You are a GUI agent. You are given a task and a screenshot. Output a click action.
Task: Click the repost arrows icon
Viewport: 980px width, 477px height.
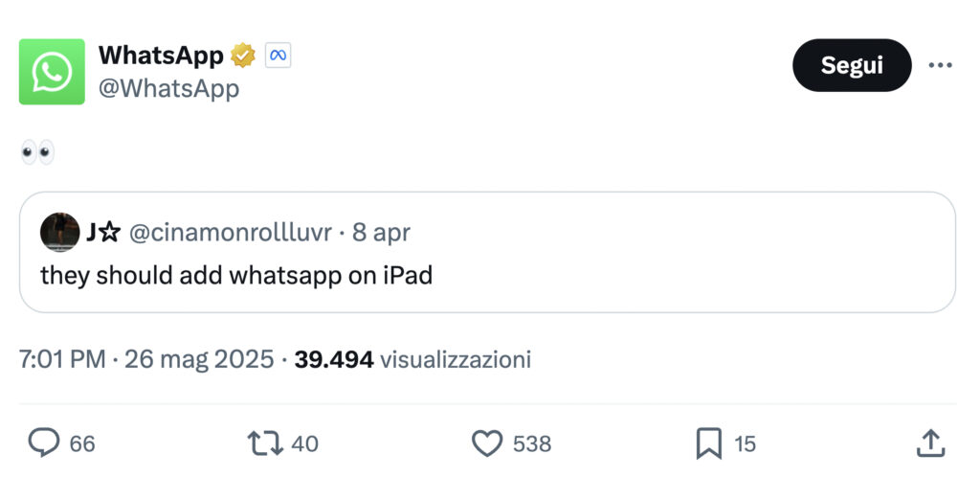click(263, 443)
